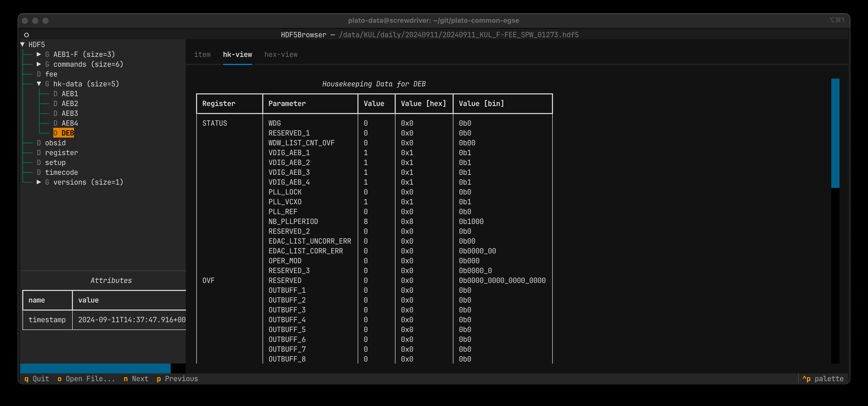This screenshot has height=406, width=868.
Task: Collapse the hk-data group
Action: tap(39, 84)
